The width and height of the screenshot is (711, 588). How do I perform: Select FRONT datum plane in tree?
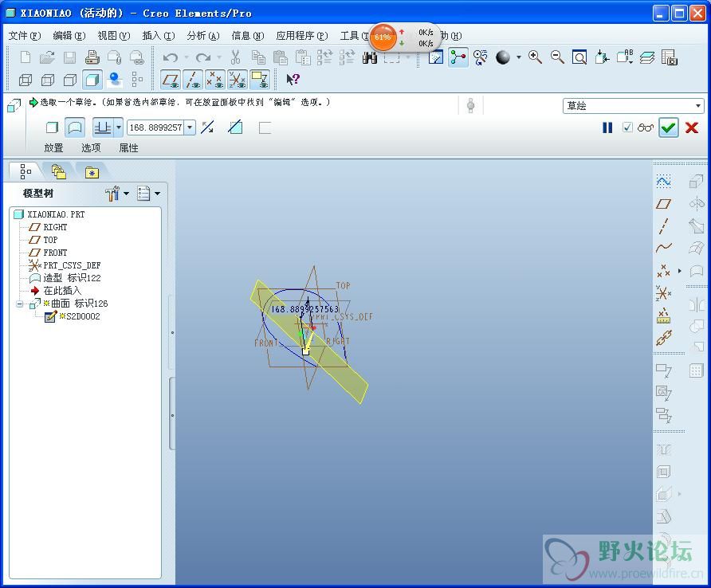coord(48,252)
